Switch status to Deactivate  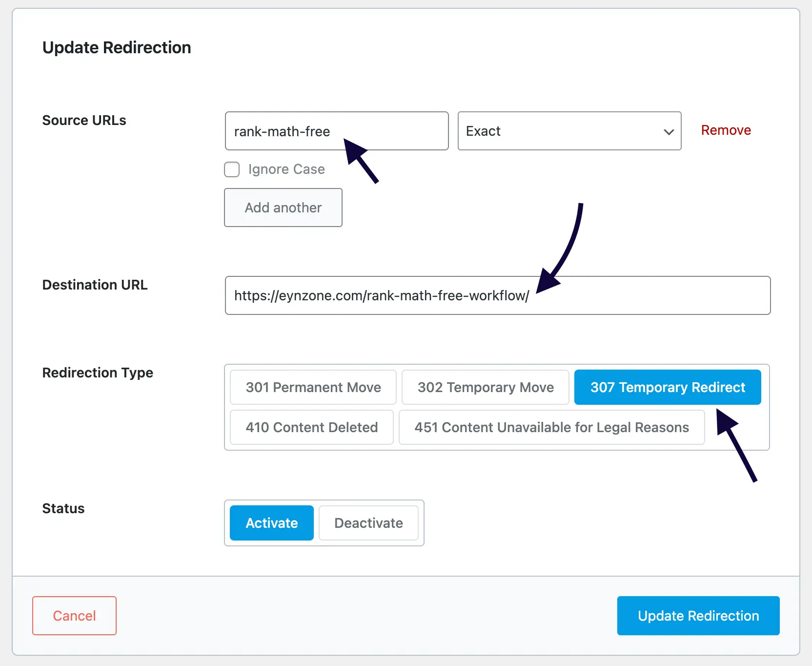coord(368,523)
